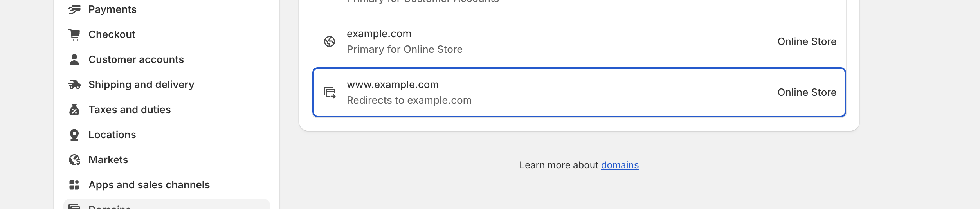Click the redirect icon beside www.example.com

tap(330, 92)
